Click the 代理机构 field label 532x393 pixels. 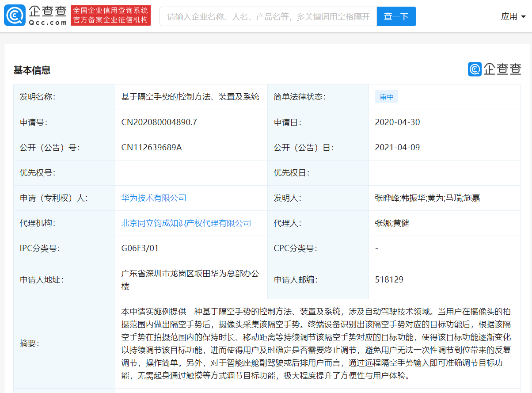pos(38,223)
